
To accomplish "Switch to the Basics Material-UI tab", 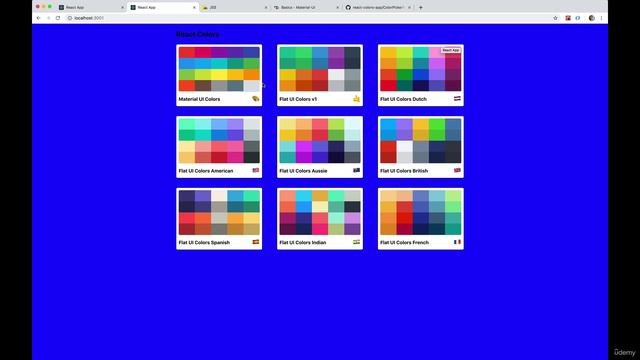I will click(307, 7).
